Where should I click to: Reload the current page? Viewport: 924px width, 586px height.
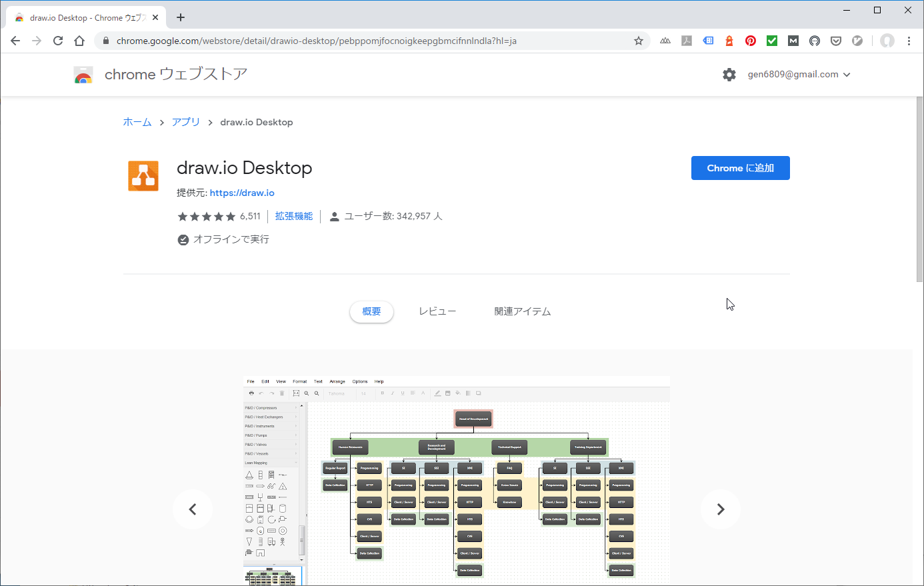click(58, 41)
